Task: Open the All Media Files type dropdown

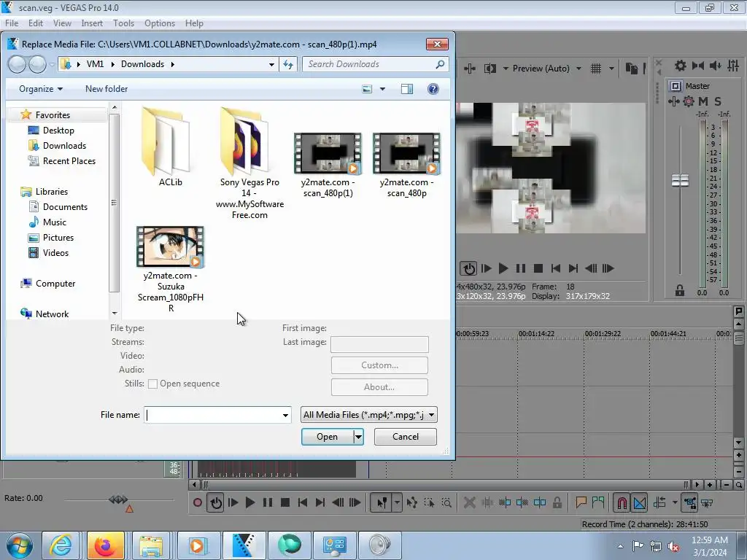Action: pyautogui.click(x=369, y=415)
